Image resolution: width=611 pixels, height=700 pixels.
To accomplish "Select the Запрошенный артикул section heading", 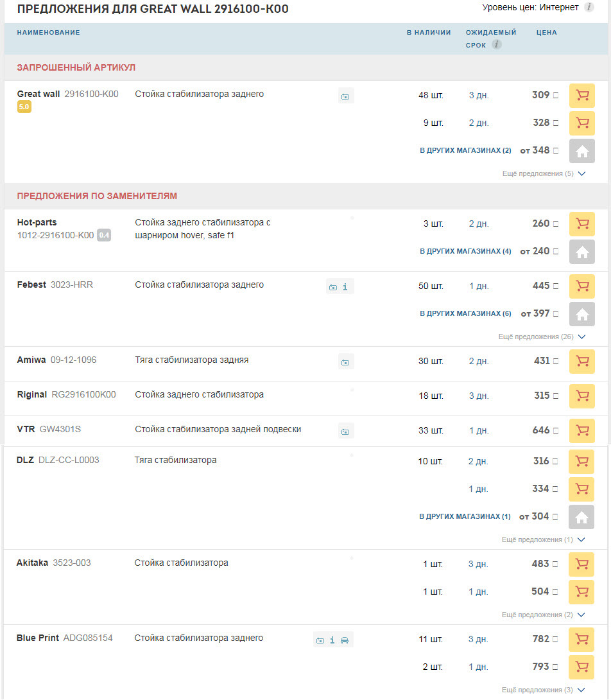I will 76,67.
